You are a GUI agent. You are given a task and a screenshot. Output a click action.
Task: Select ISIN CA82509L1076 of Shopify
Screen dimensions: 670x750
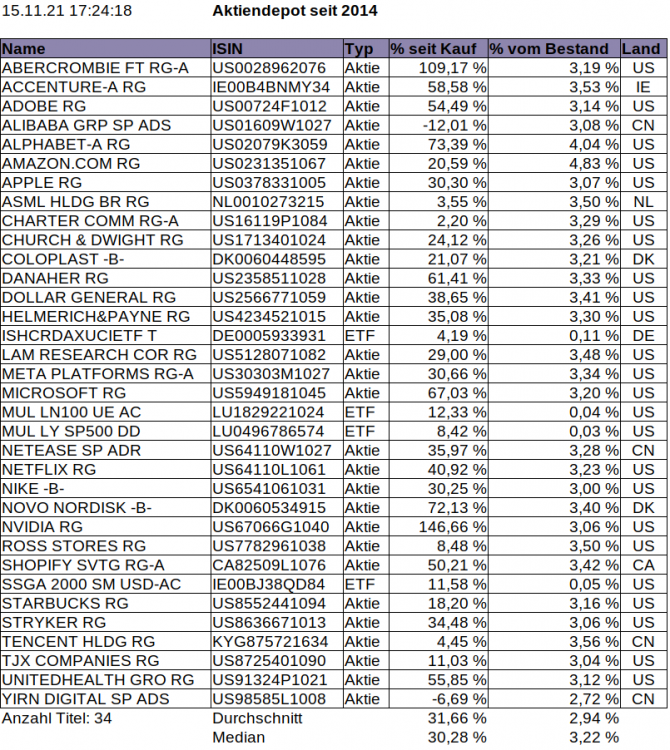pos(276,565)
